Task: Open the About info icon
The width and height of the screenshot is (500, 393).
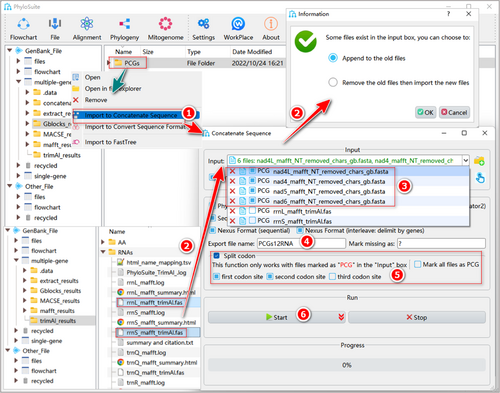Action: tap(271, 24)
